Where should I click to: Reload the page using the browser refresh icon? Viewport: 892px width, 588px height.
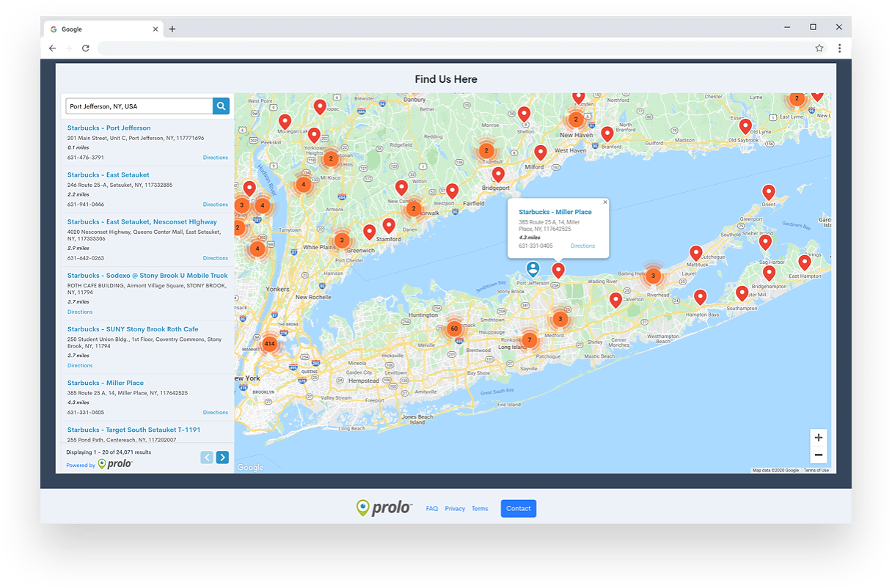click(x=85, y=48)
